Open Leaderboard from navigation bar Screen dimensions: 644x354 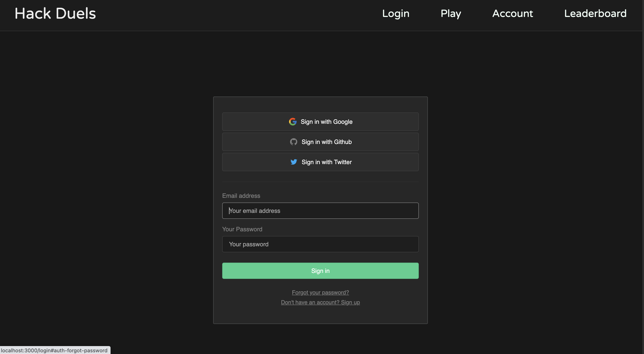(x=595, y=14)
